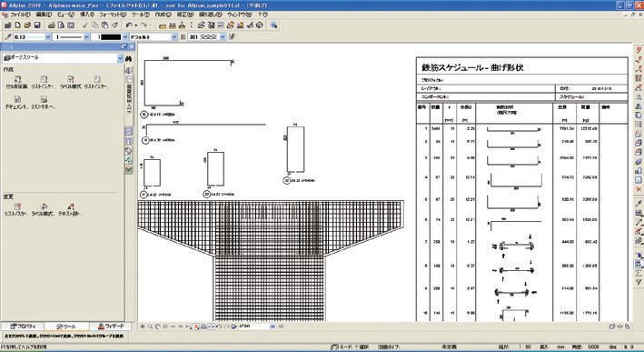Select the ドキュメント tool icon
Screen dimensions: 644x352
17,102
